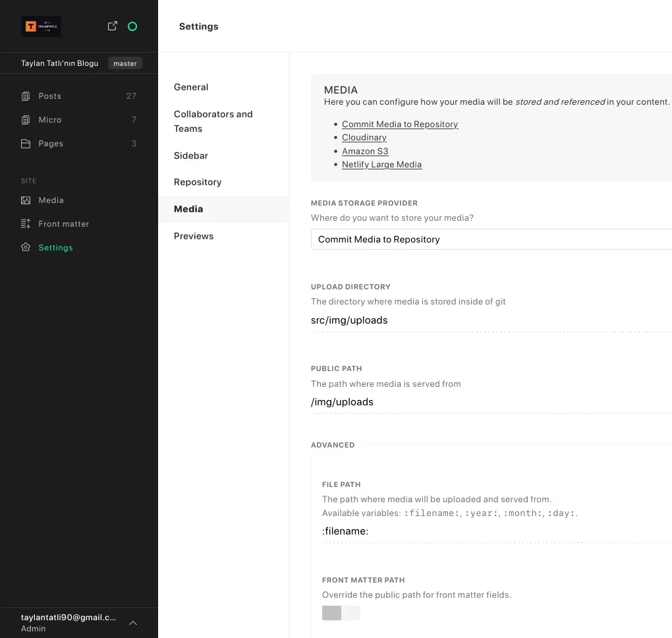
Task: Click the Micro section icon
Action: point(26,120)
